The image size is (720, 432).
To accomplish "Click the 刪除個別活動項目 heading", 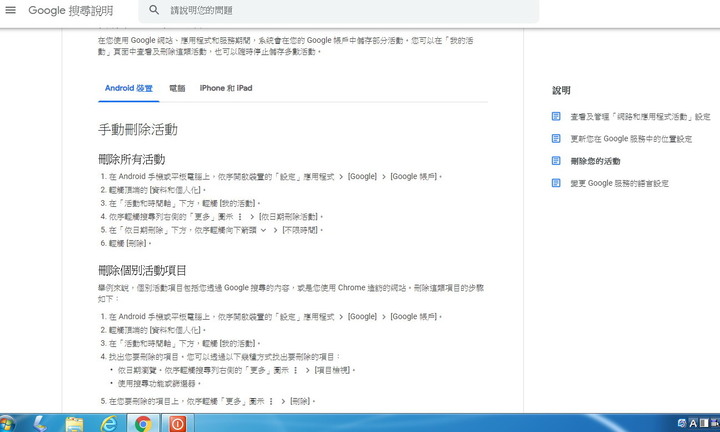I will tap(142, 270).
